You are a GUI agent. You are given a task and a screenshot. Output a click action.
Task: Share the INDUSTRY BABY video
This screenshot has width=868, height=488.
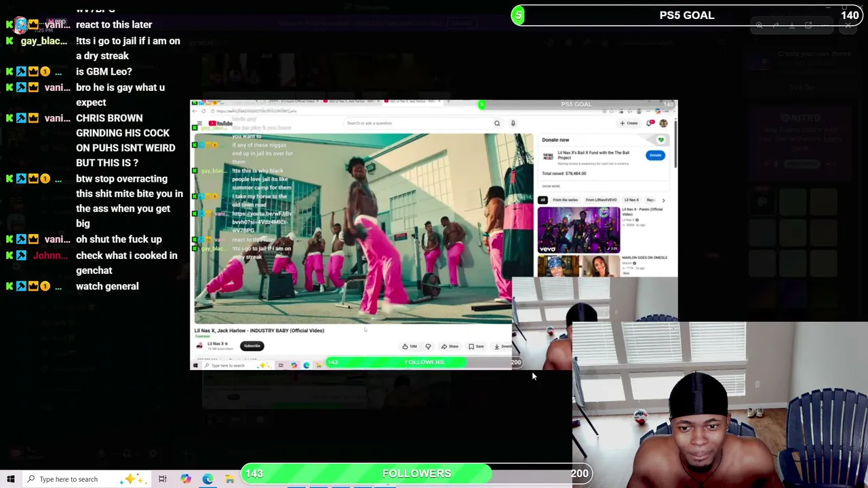[x=450, y=346]
